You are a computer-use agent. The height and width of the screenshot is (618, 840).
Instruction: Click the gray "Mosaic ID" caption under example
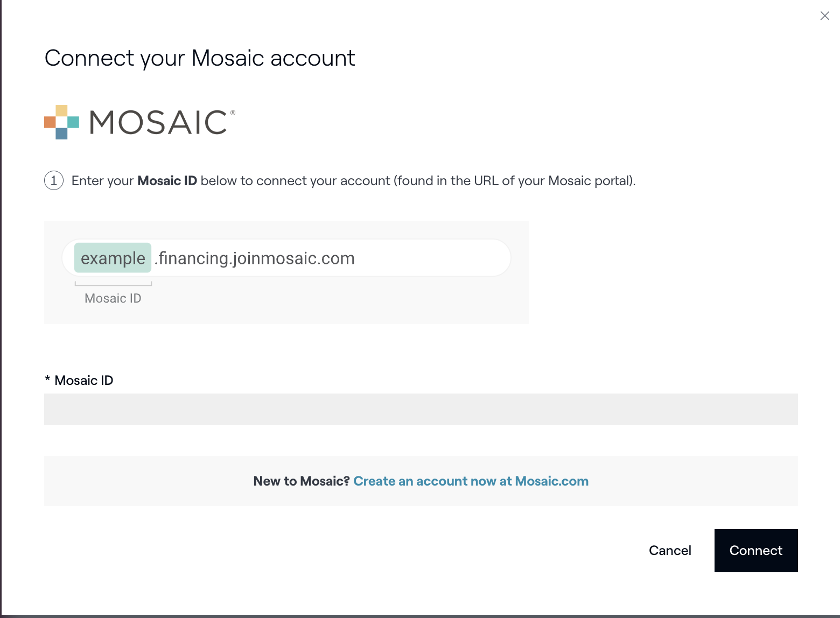pos(113,298)
